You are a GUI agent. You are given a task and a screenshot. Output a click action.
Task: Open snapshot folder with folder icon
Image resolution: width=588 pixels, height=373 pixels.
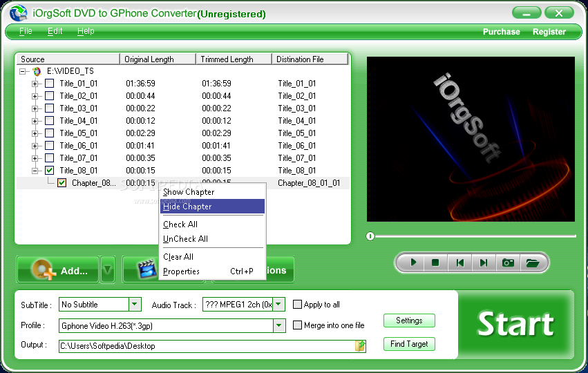532,262
